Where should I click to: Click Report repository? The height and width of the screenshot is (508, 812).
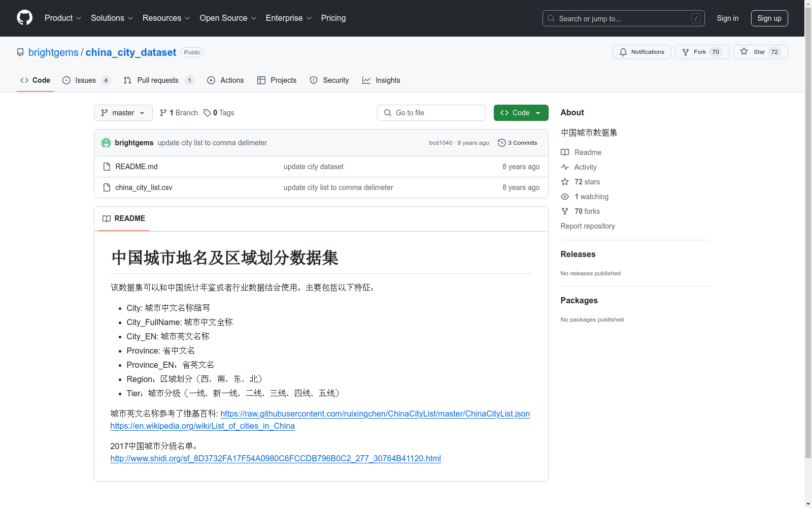588,226
